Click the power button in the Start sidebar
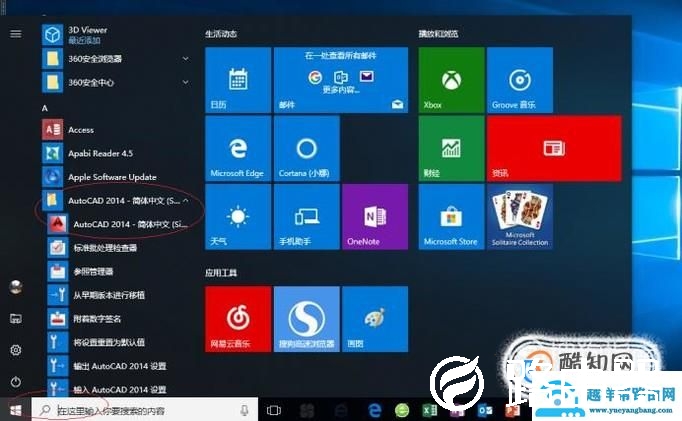The width and height of the screenshot is (682, 421). pos(16,382)
